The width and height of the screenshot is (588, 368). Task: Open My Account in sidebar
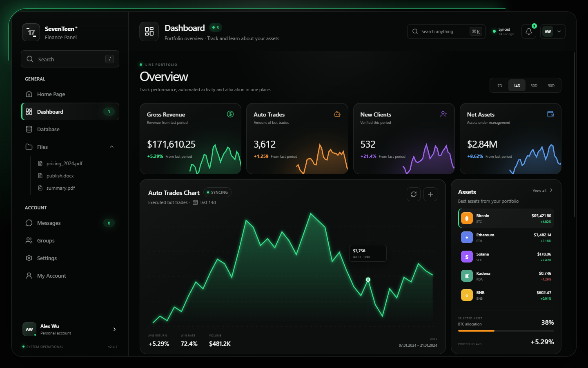point(70,276)
